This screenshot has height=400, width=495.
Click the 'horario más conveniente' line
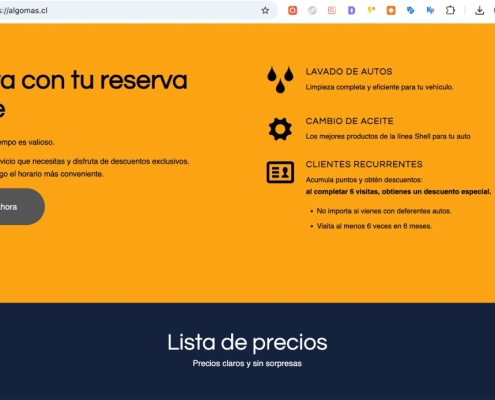pyautogui.click(x=52, y=174)
